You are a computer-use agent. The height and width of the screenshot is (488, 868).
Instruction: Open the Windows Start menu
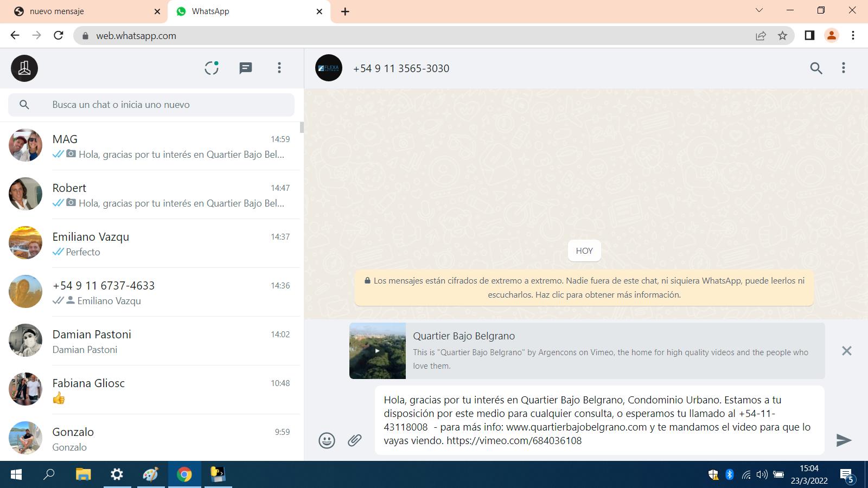[x=16, y=474]
